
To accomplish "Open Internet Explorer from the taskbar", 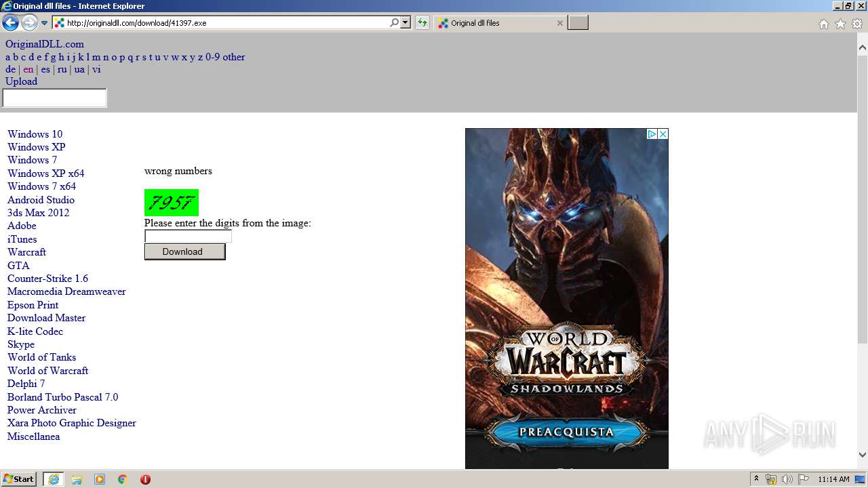I will [54, 479].
